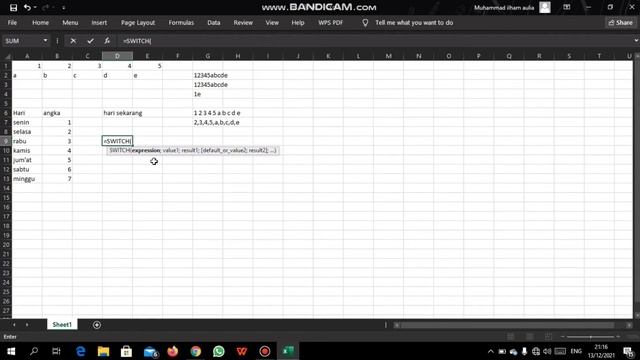Click cell with text 'senin'

[x=27, y=122]
